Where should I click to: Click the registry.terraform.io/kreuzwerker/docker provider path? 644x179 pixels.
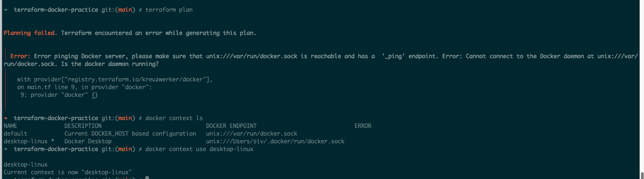(x=135, y=79)
